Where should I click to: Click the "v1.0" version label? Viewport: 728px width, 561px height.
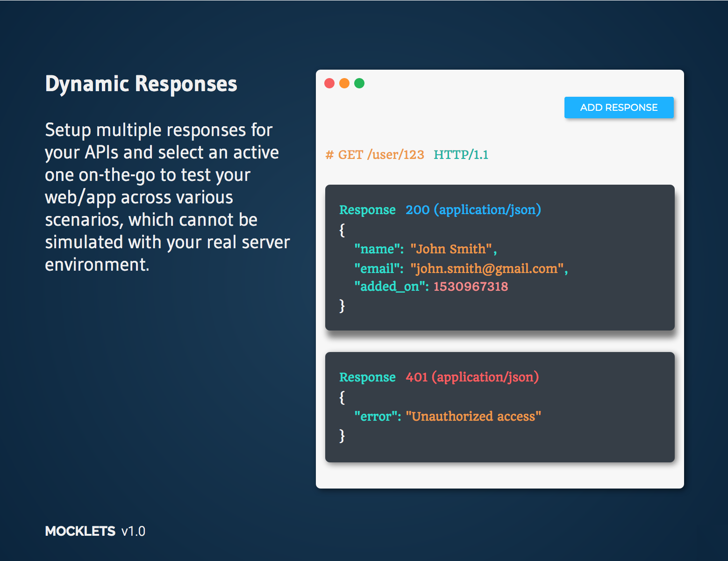tap(133, 531)
